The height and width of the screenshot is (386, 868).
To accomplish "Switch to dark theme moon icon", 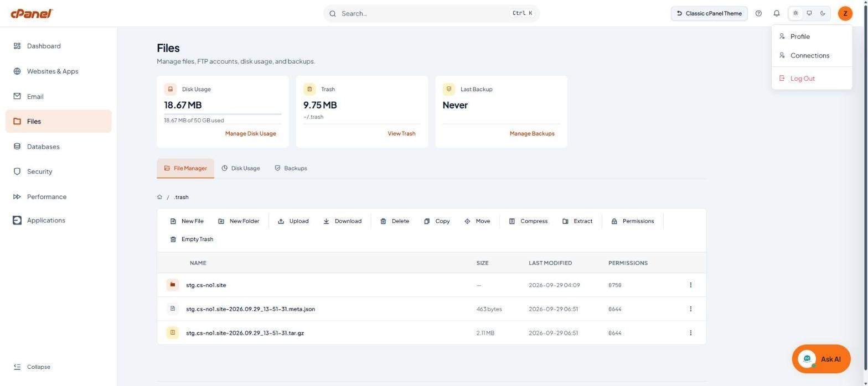I will (823, 13).
